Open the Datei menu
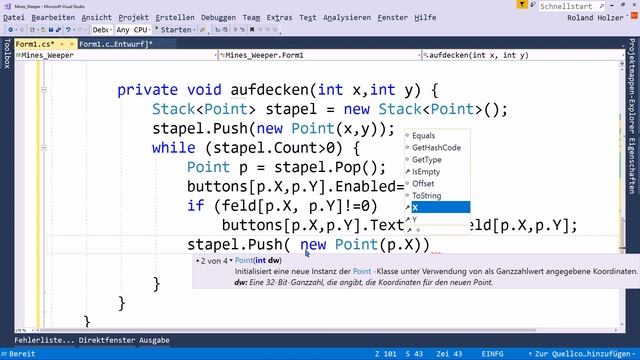Image resolution: width=640 pixels, height=360 pixels. point(13,18)
